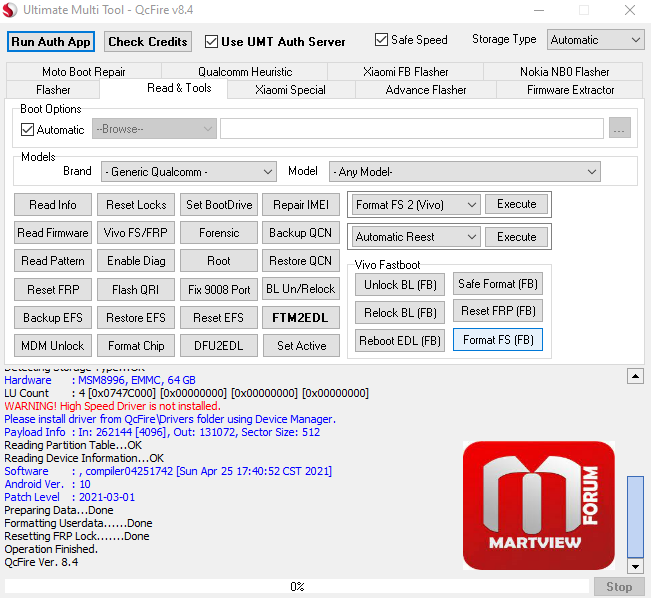Execute the Automatic Reest operation
The width and height of the screenshot is (651, 598).
click(x=516, y=237)
